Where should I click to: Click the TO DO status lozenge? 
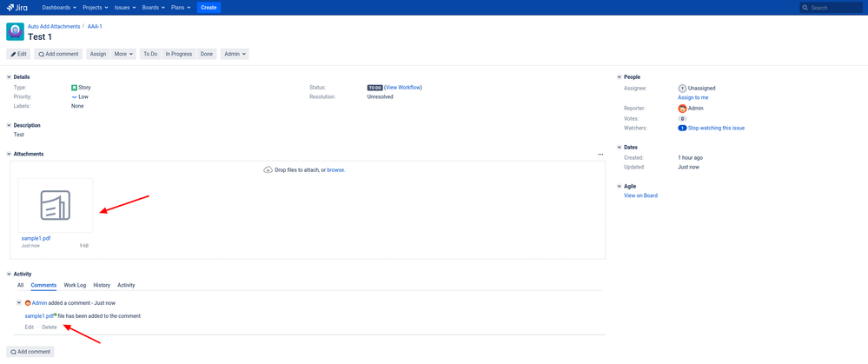click(374, 88)
